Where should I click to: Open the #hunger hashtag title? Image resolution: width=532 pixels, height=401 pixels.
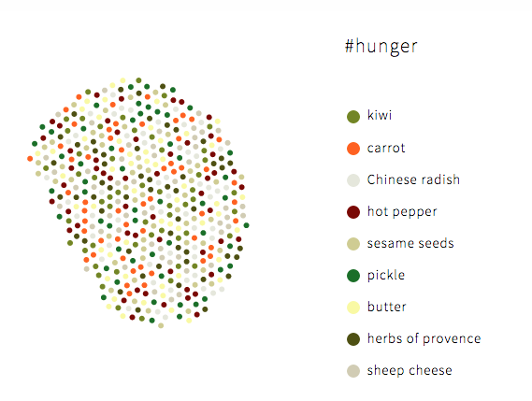pos(381,47)
